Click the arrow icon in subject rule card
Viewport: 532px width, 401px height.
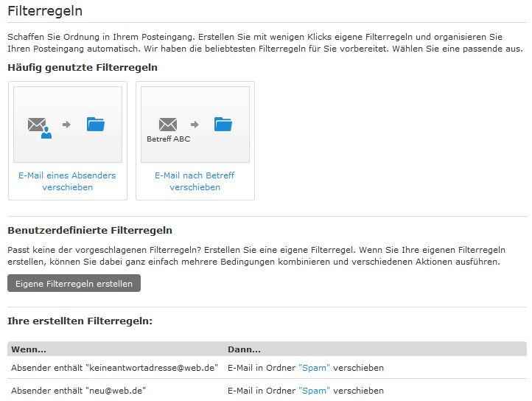point(195,125)
